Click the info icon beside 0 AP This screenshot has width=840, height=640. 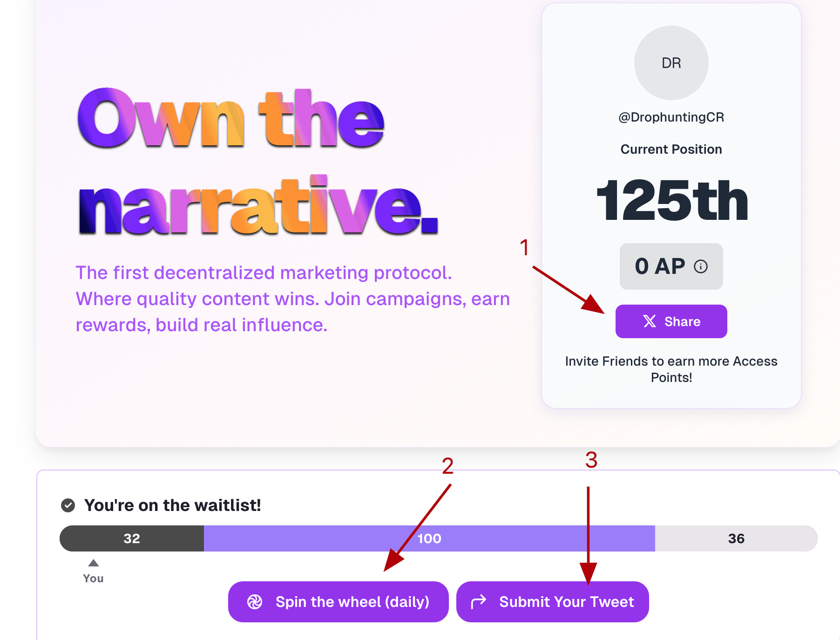click(x=700, y=266)
